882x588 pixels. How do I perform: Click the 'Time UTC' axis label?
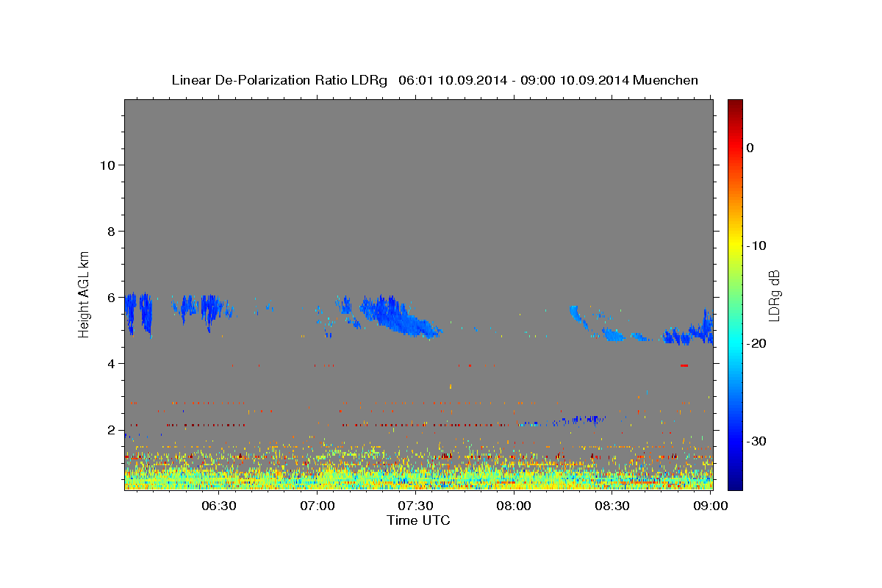point(418,520)
